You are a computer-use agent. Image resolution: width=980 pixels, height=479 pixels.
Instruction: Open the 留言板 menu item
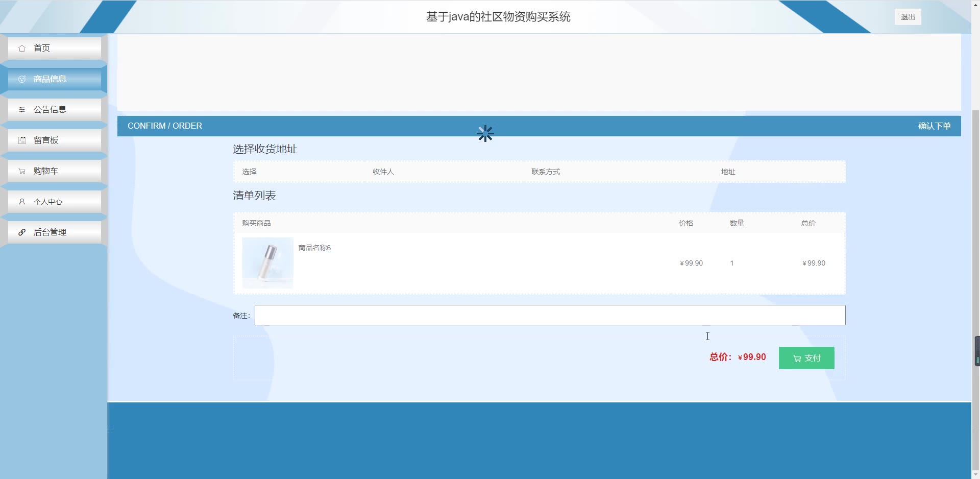(55, 140)
